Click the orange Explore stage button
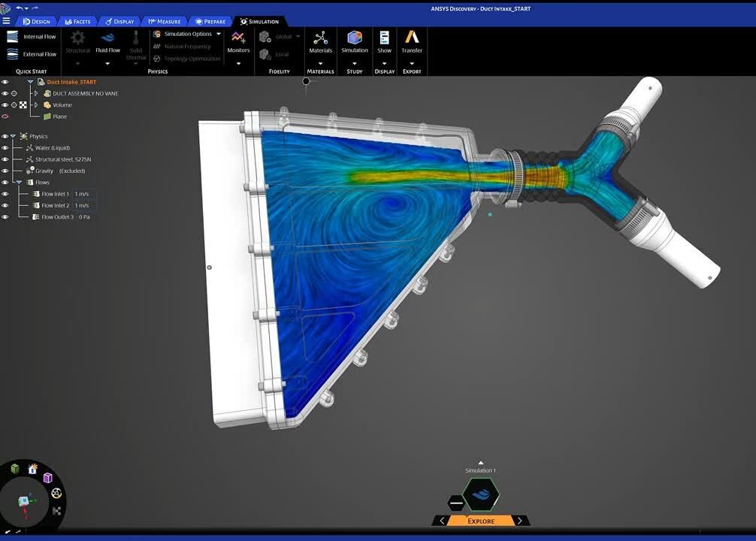Image resolution: width=756 pixels, height=541 pixels. (481, 521)
